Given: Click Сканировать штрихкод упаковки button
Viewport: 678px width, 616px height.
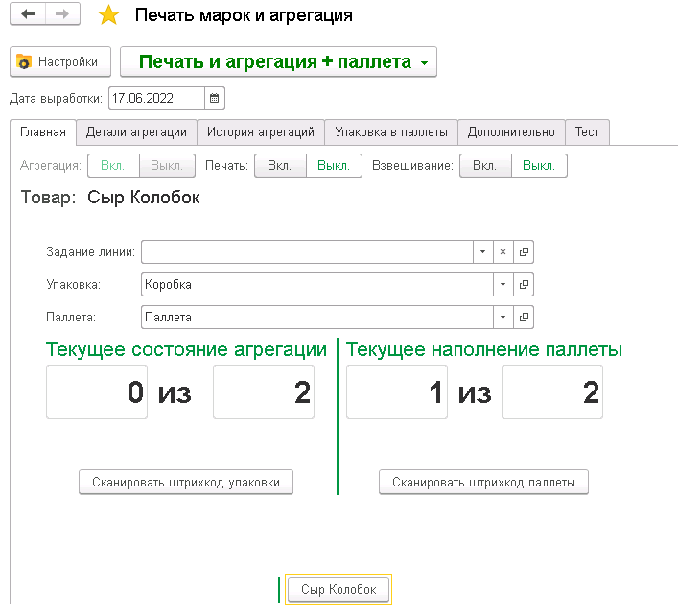Looking at the screenshot, I should (x=185, y=483).
